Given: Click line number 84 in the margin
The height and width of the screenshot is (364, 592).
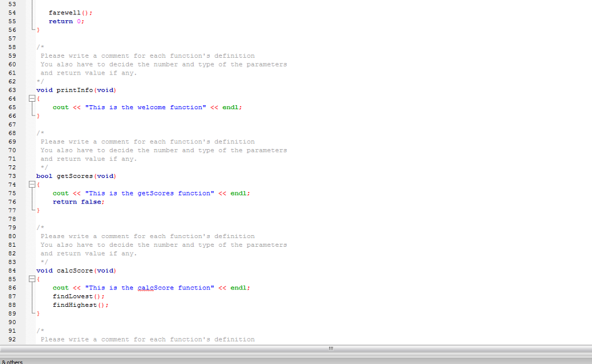Looking at the screenshot, I should pyautogui.click(x=13, y=271).
